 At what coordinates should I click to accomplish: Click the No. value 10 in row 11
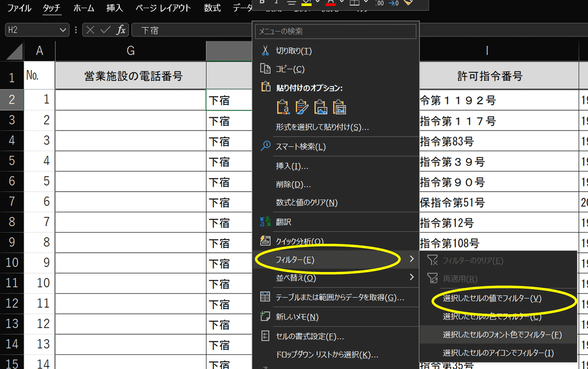pos(40,283)
